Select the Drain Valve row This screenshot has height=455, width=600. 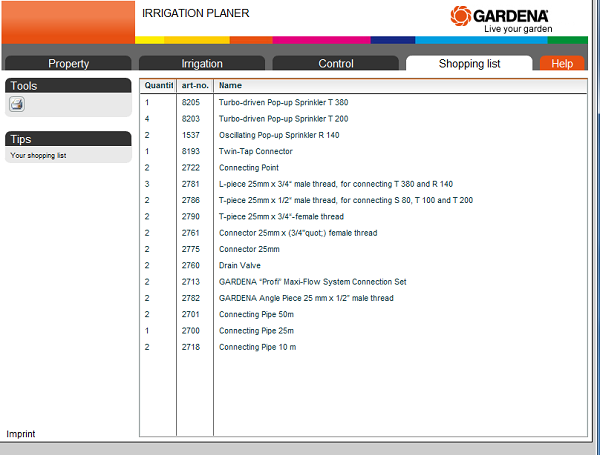(x=363, y=266)
